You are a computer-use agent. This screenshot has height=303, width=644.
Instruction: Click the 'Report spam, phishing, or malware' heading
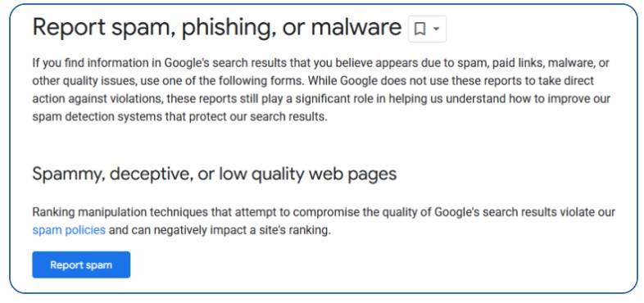pos(217,28)
